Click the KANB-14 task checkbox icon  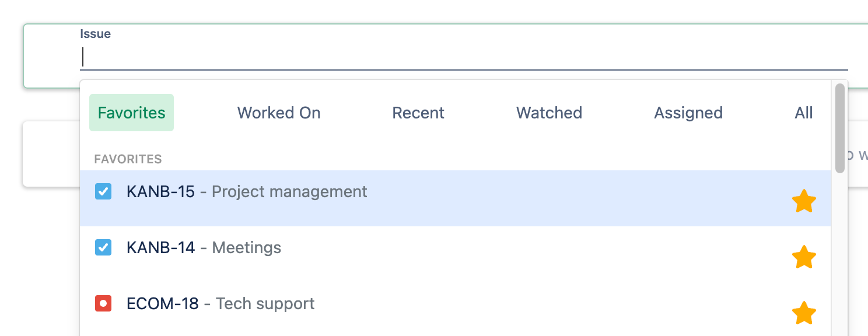[103, 247]
